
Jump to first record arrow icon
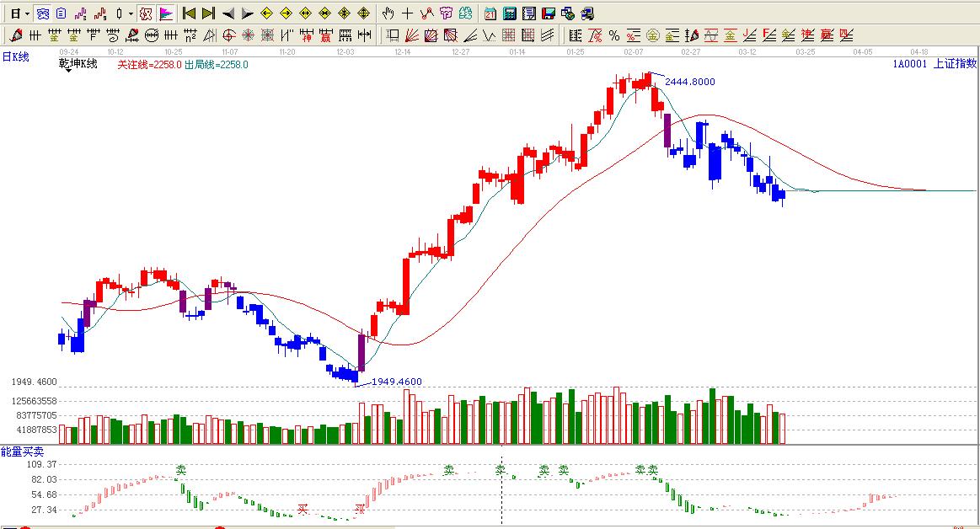click(x=189, y=13)
